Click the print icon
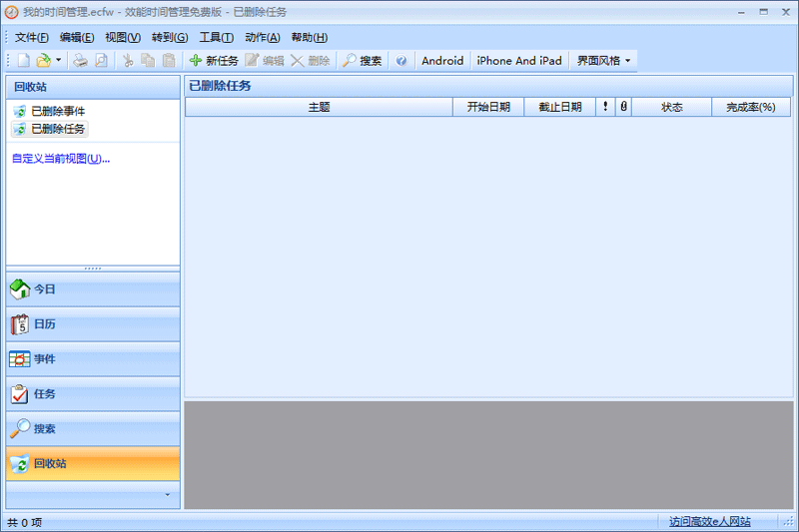Image resolution: width=799 pixels, height=532 pixels. pos(81,61)
